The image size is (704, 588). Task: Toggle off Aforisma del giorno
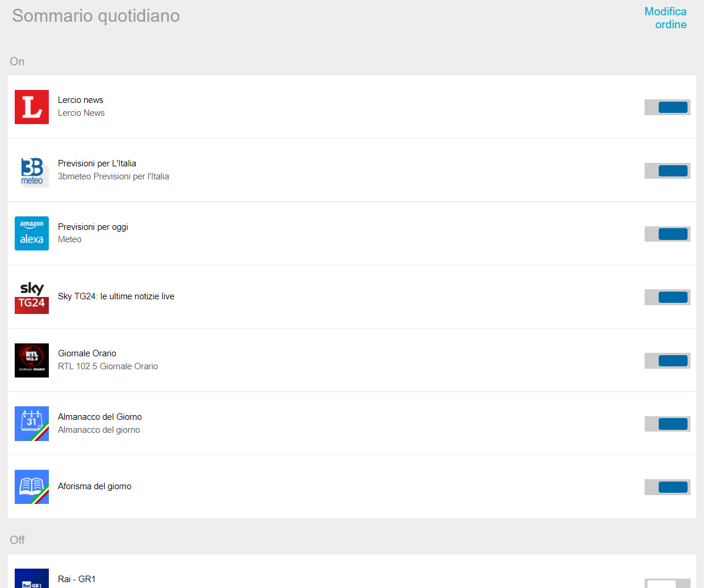click(667, 487)
